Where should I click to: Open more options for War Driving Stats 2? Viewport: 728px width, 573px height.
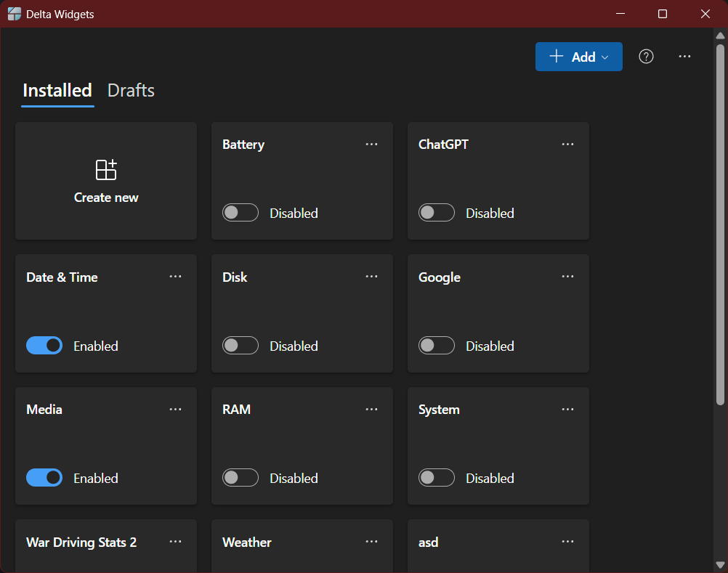point(176,542)
